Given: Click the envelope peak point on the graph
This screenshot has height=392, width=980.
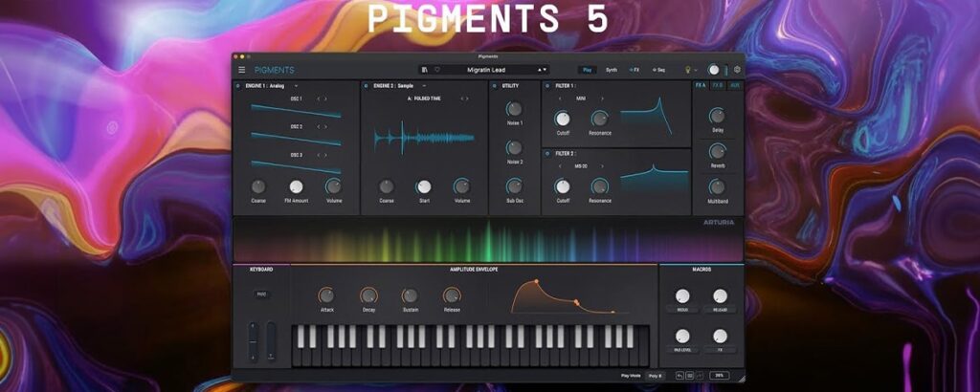Looking at the screenshot, I should 536,281.
